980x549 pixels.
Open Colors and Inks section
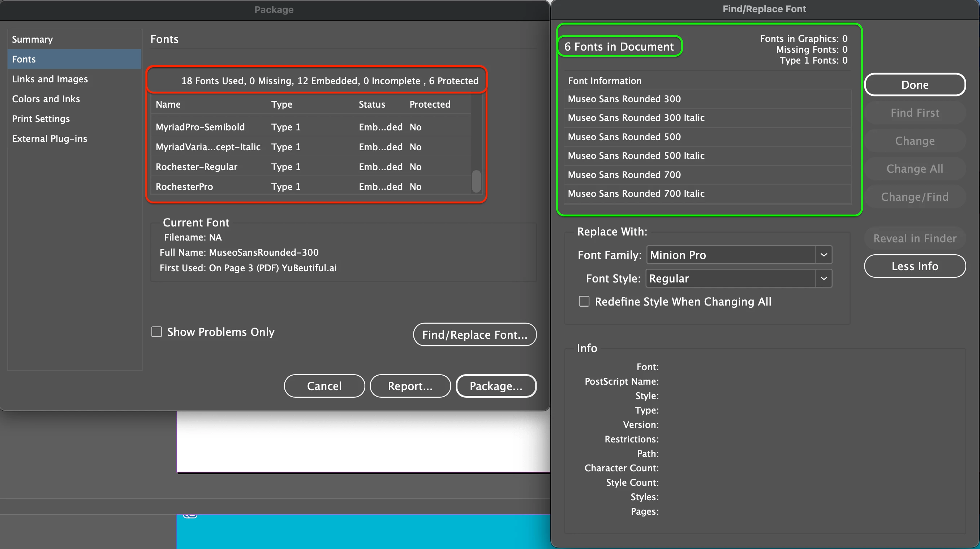[46, 99]
